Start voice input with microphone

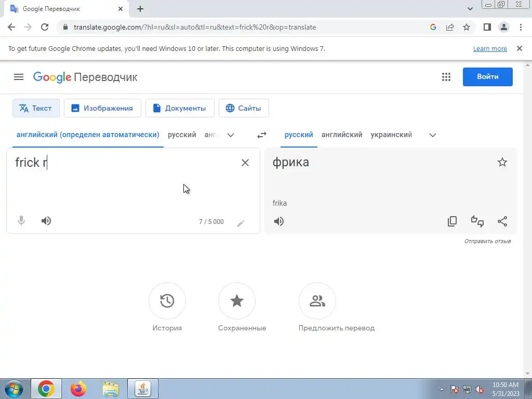(x=21, y=221)
